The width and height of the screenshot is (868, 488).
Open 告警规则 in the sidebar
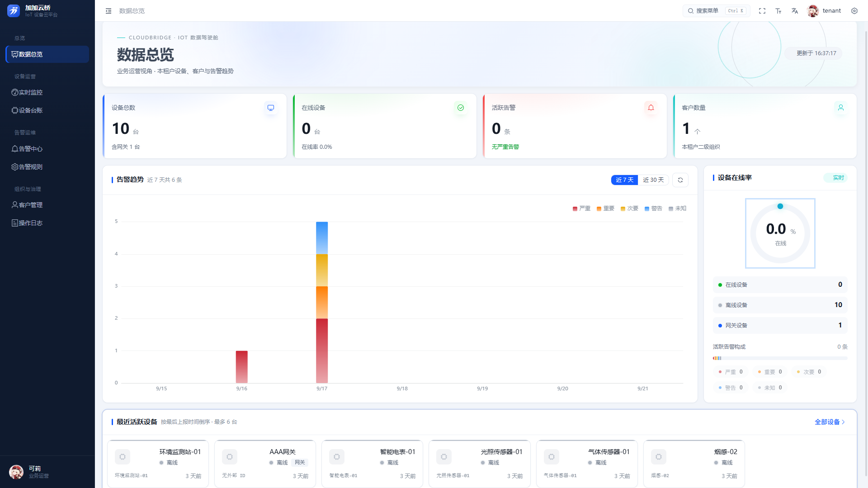(47, 167)
